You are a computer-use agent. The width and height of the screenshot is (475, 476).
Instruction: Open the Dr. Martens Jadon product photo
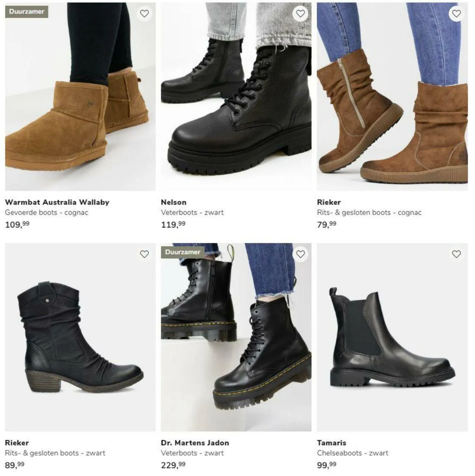click(x=236, y=337)
